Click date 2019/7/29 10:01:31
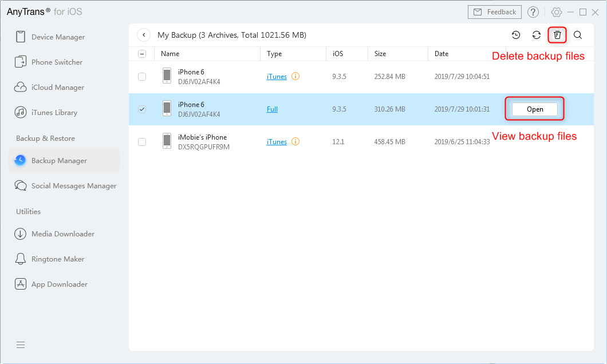Screen dimensions: 607x364 (x=462, y=109)
